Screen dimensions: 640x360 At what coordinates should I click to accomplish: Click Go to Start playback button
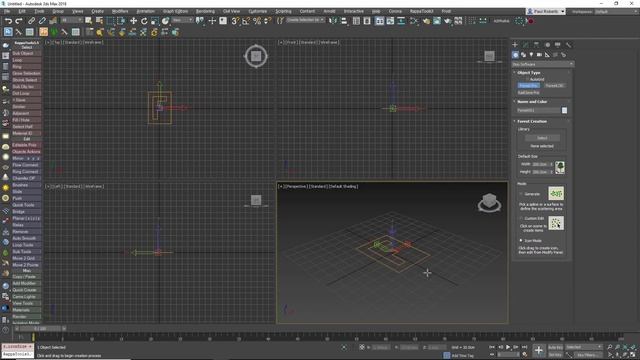coord(492,347)
